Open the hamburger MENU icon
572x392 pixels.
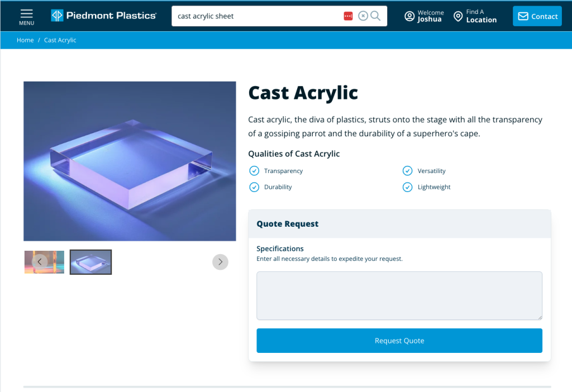click(26, 16)
